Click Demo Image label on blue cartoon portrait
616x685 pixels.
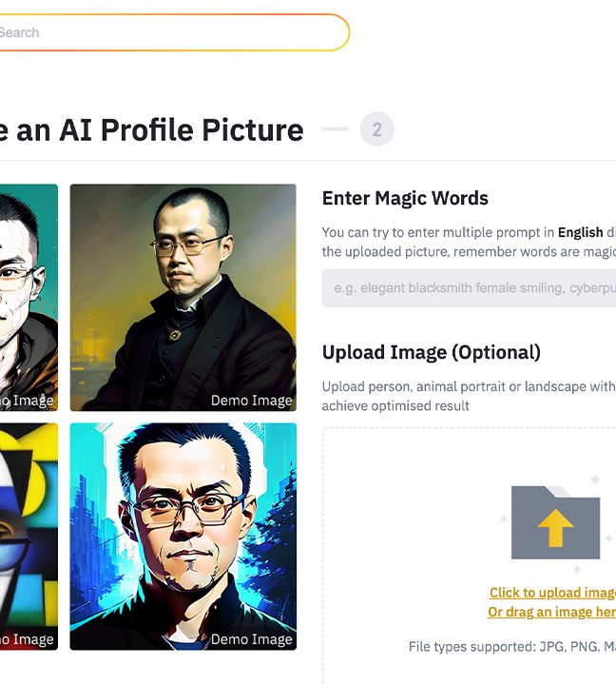tap(252, 639)
